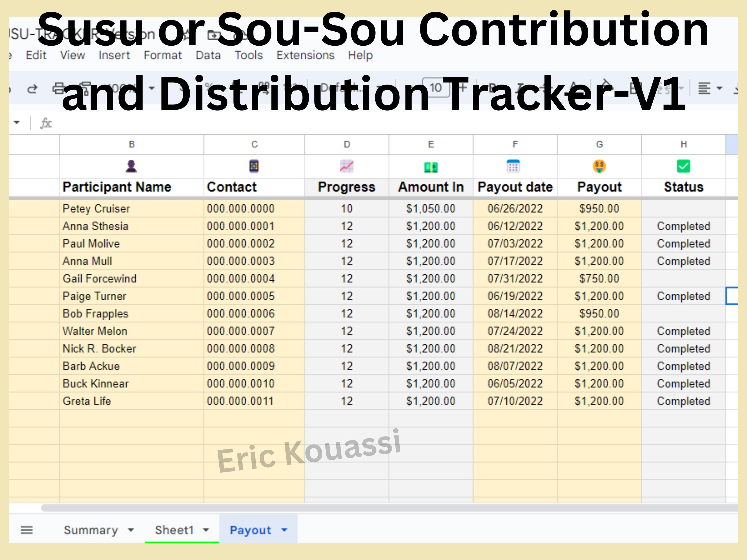Expand the Payout tab dropdown menu
Viewport: 747px width, 560px height.
click(284, 530)
